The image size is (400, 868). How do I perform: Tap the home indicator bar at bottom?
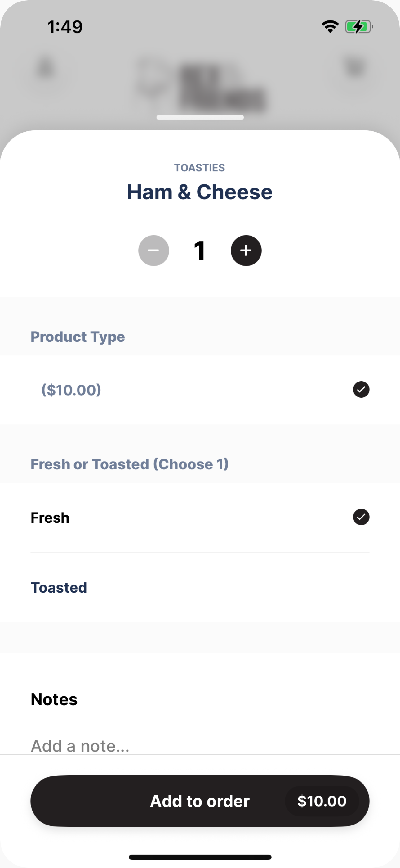(x=200, y=857)
